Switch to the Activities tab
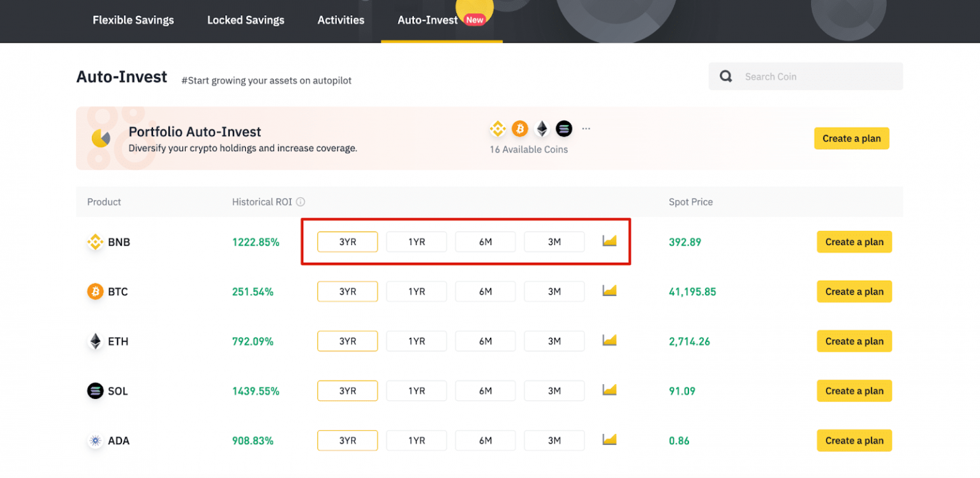 [341, 20]
